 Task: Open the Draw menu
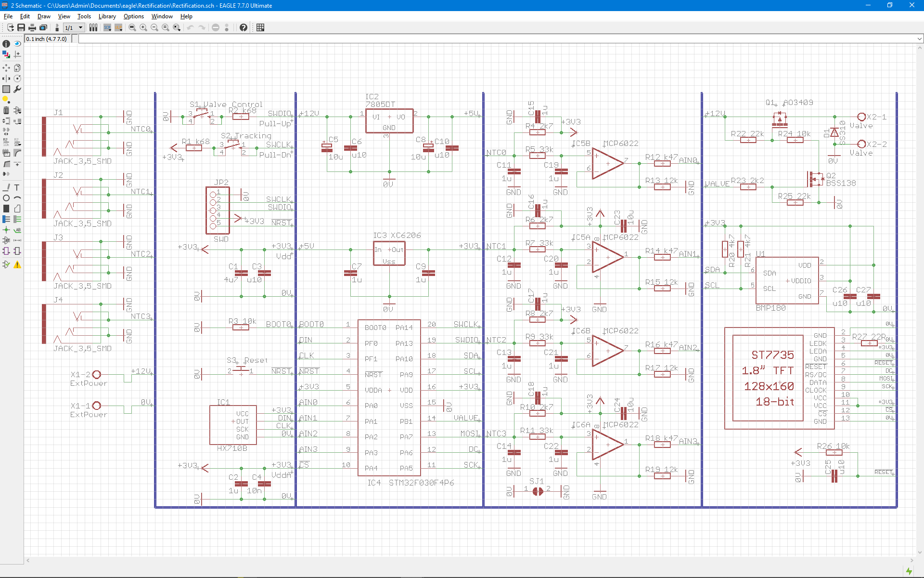44,16
